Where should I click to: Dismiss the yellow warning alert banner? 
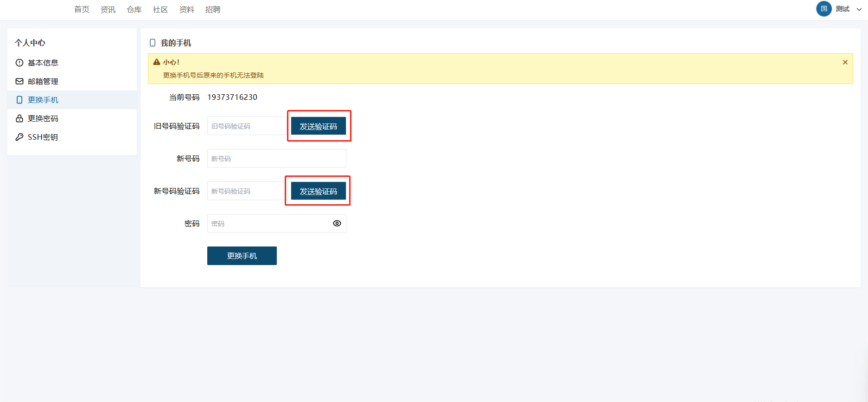(845, 62)
